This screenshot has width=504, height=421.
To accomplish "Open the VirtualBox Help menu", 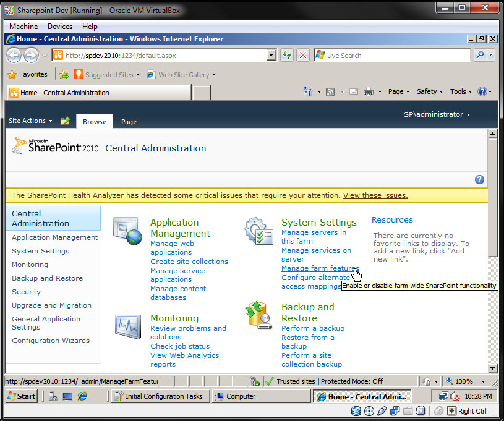I will [90, 27].
